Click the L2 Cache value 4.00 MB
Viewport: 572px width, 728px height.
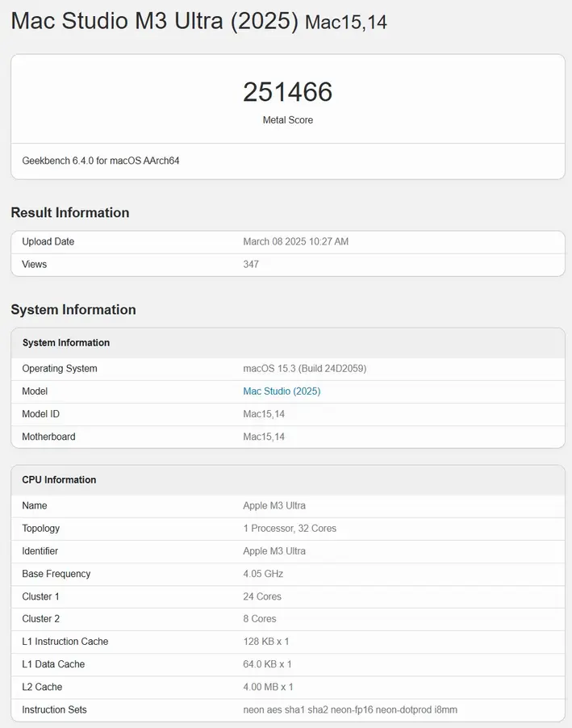coord(267,687)
